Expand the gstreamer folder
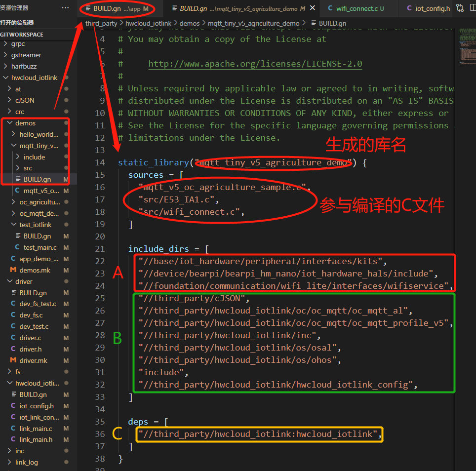The image size is (476, 471). click(38, 55)
